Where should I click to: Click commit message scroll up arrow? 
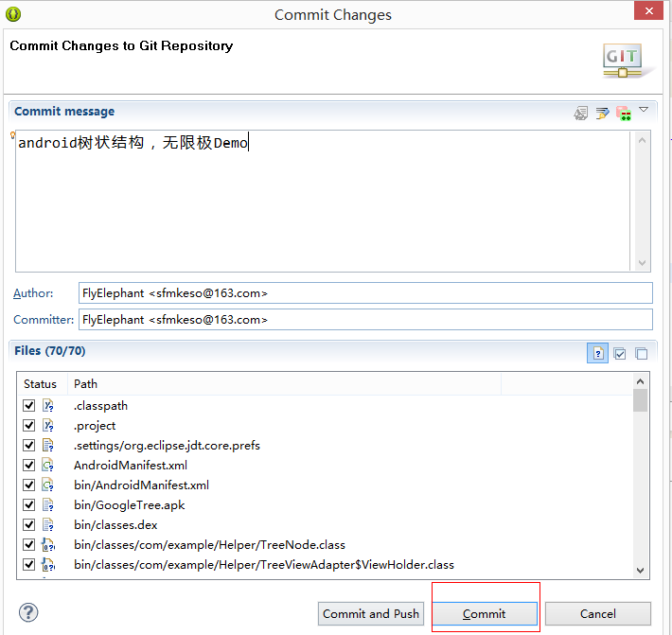(642, 140)
